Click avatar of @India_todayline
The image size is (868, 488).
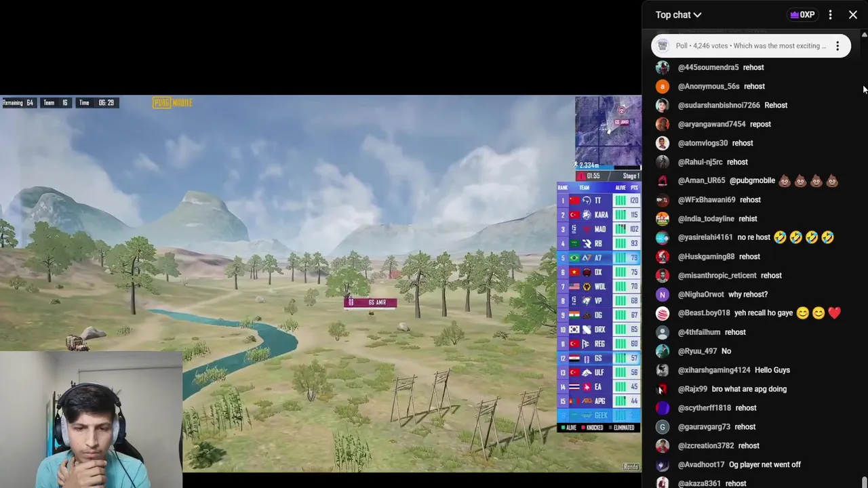click(663, 219)
